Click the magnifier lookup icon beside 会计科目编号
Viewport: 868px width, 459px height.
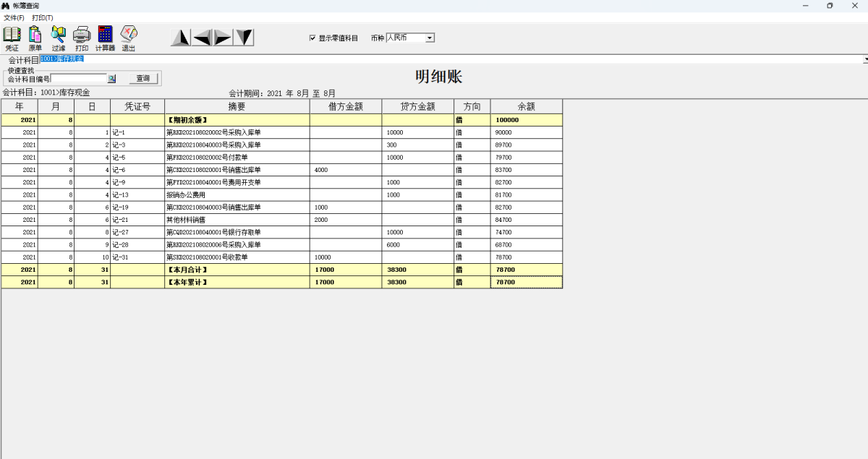point(112,78)
